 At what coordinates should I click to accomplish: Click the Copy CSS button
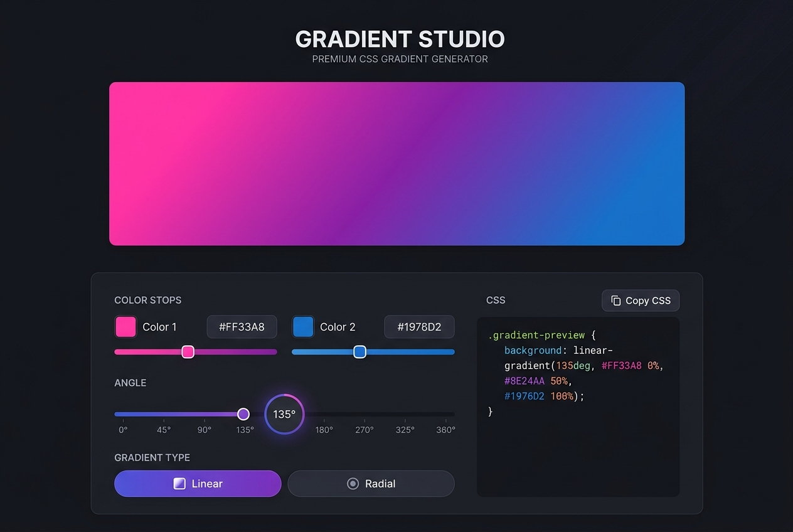click(x=641, y=301)
